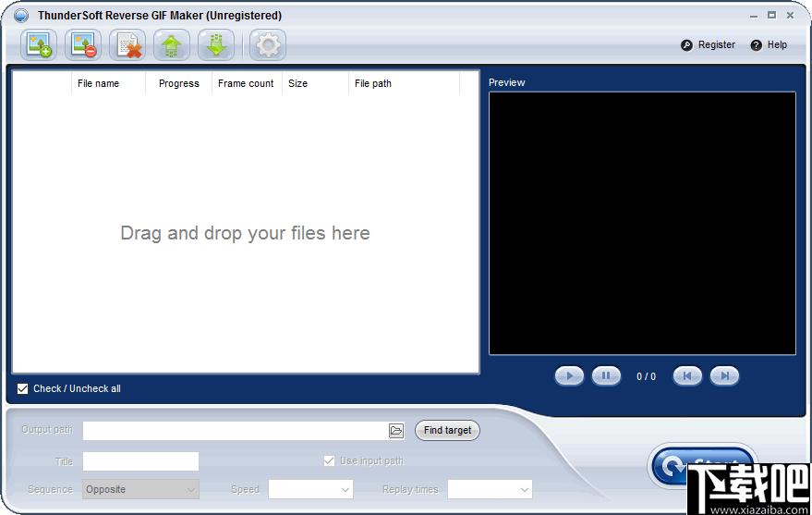Click the Size column header
The height and width of the screenshot is (515, 812).
(315, 83)
